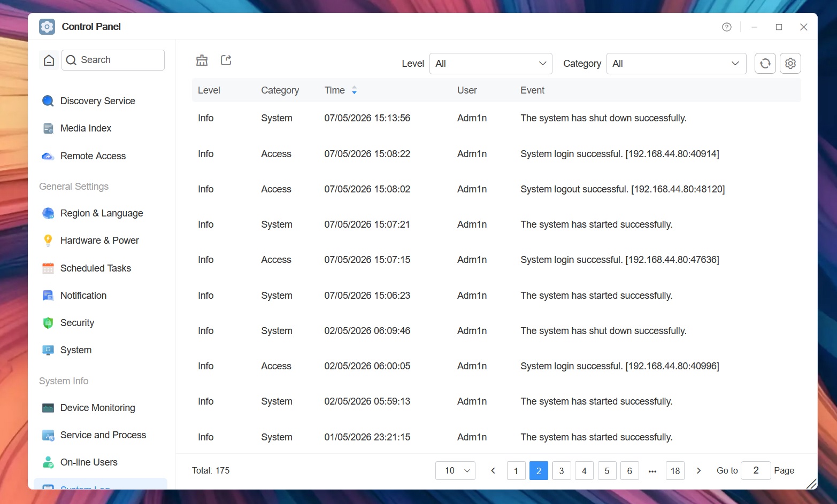Select Device Monitoring in the sidebar
The height and width of the screenshot is (504, 837).
[98, 408]
